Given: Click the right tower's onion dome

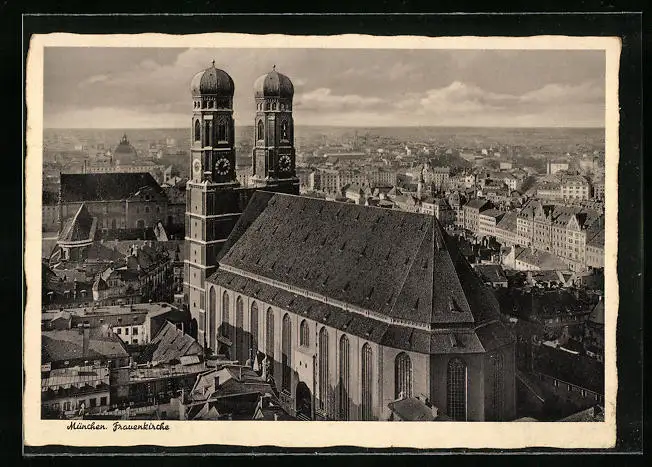Looking at the screenshot, I should [273, 83].
